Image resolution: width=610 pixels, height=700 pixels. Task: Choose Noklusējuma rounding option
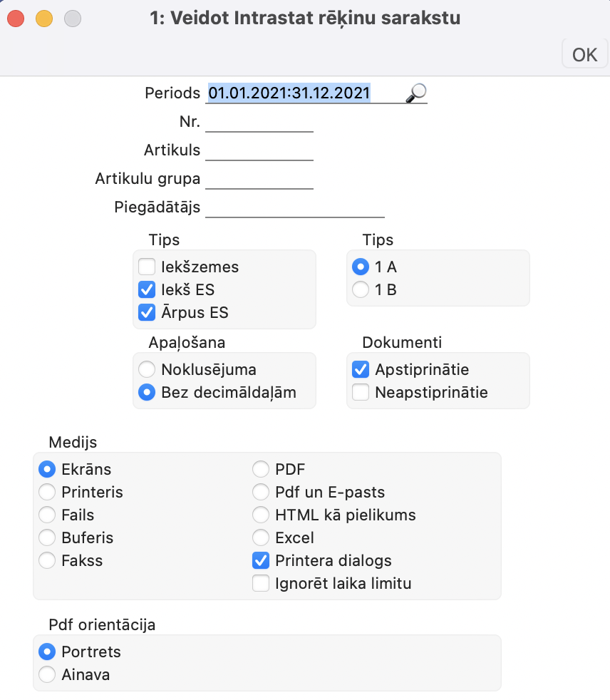pos(147,370)
